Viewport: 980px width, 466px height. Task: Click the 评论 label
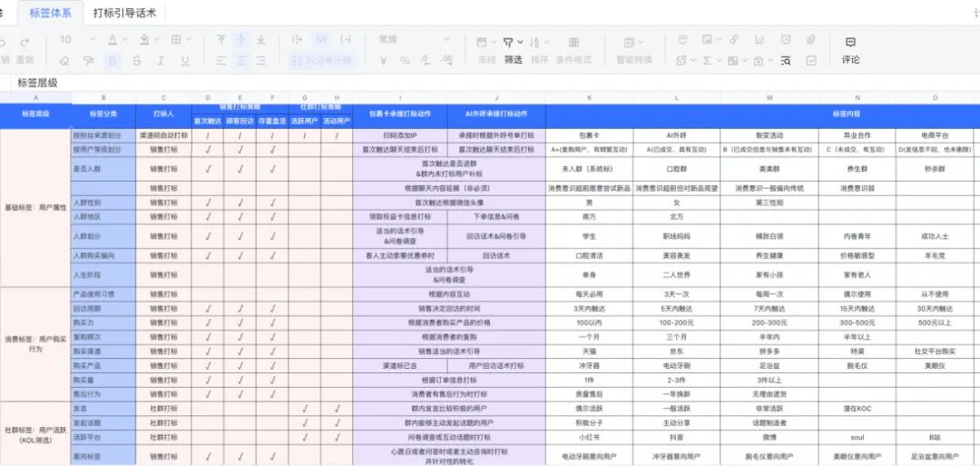850,60
